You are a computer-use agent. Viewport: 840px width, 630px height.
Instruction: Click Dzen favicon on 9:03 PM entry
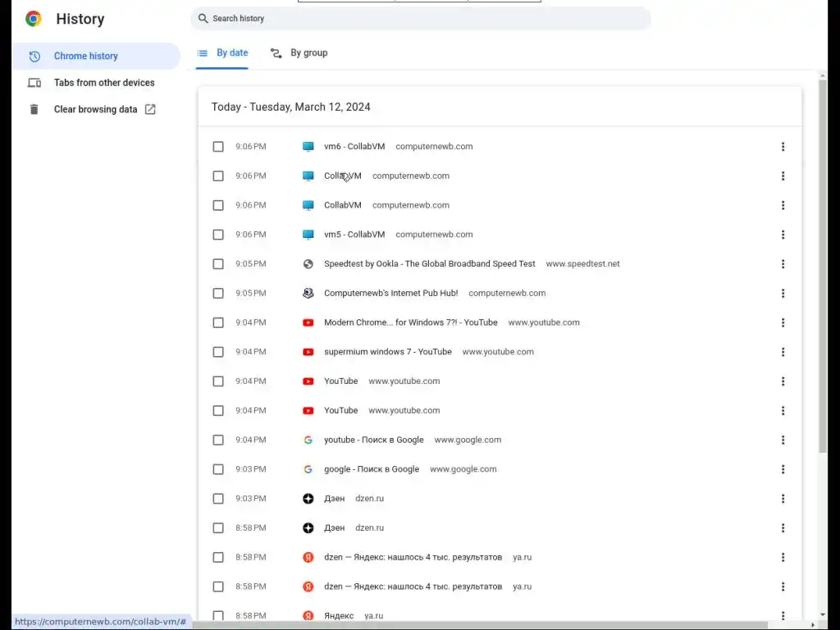point(308,499)
